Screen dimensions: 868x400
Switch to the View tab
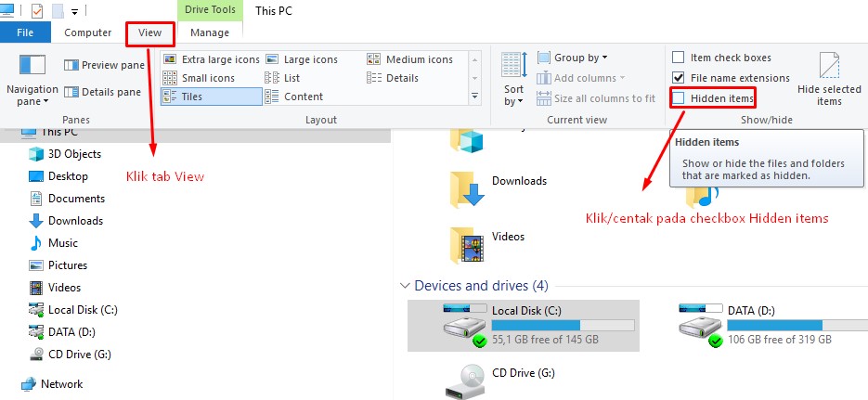150,32
